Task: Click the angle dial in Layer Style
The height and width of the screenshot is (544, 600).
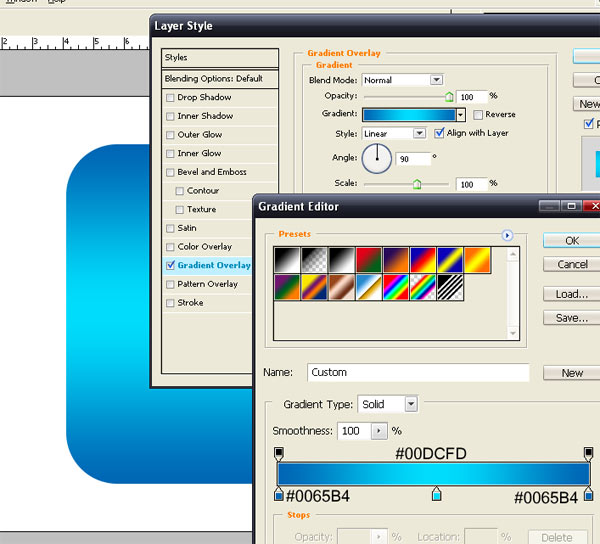Action: pos(377,158)
